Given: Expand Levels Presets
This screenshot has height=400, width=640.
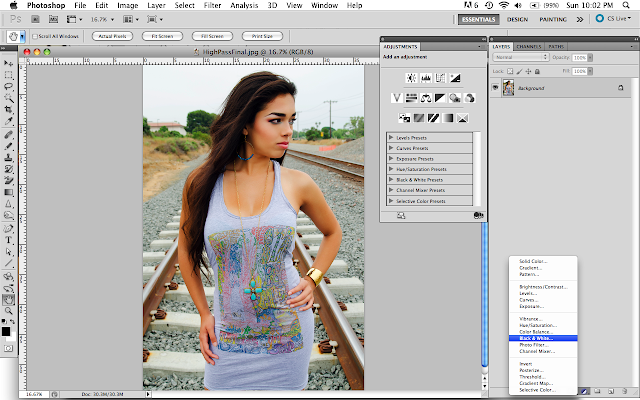Looking at the screenshot, I should pos(391,138).
